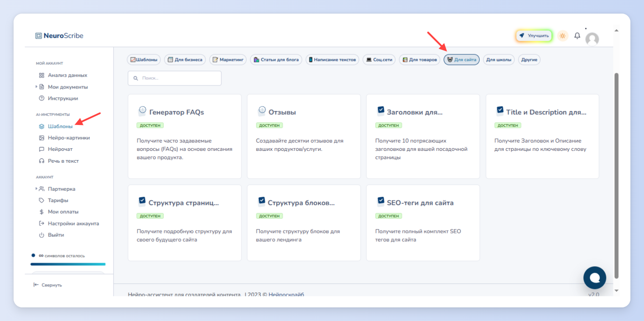Click ДОСТУПЕН badge on Отзывы card
This screenshot has height=321, width=644.
[269, 125]
